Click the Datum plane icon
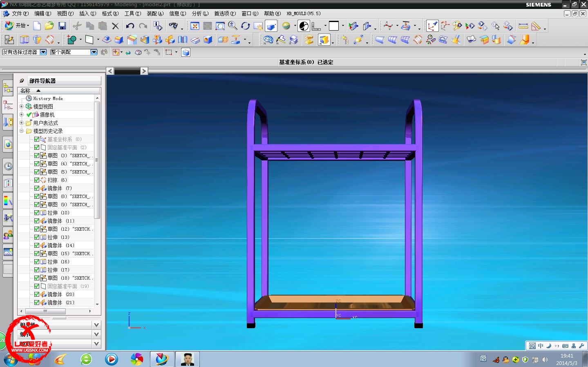The width and height of the screenshot is (588, 367). (x=89, y=40)
